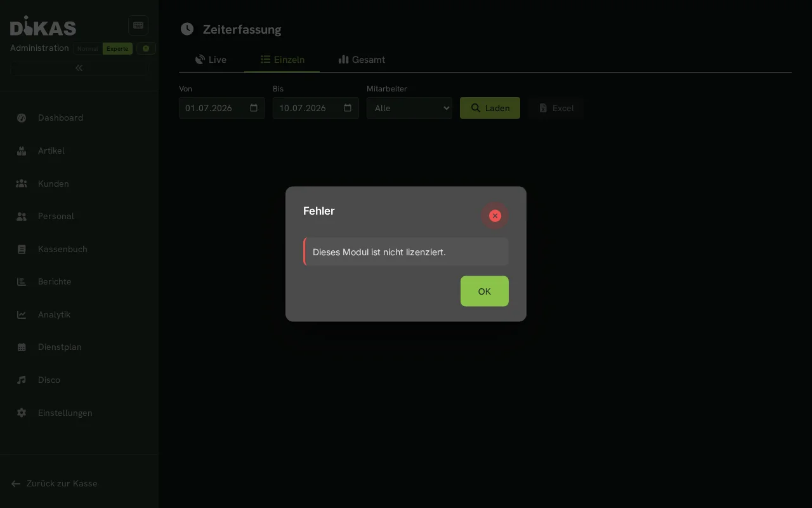Screen dimensions: 812x508
Task: Open the calendar picker in the Bis field
Action: (x=348, y=108)
